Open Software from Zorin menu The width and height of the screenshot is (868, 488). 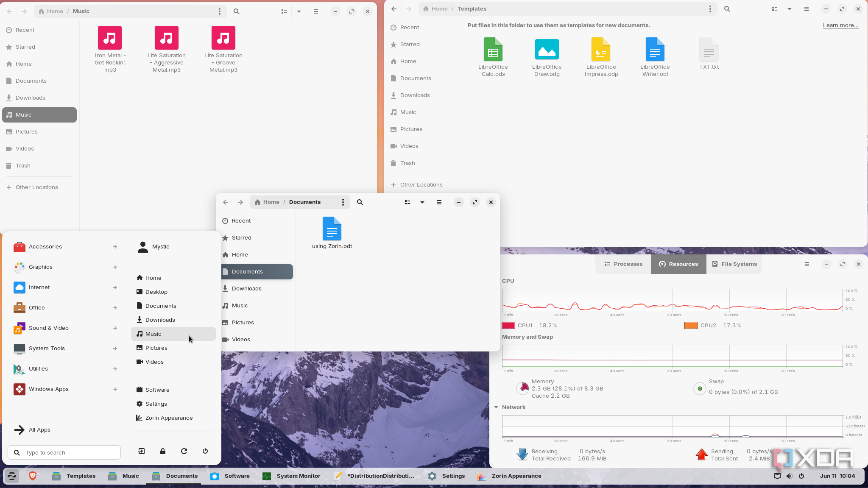[173, 390]
